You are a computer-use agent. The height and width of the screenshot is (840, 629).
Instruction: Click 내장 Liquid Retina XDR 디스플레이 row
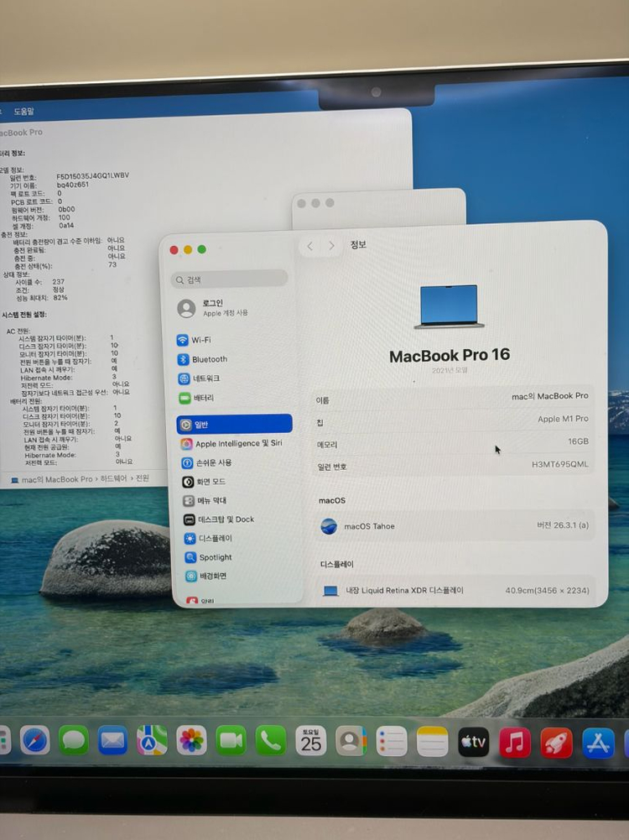(455, 591)
